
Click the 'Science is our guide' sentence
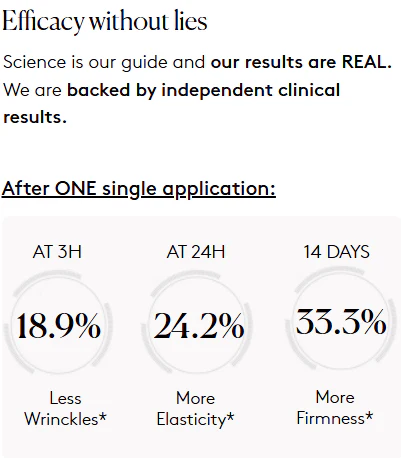(85, 62)
